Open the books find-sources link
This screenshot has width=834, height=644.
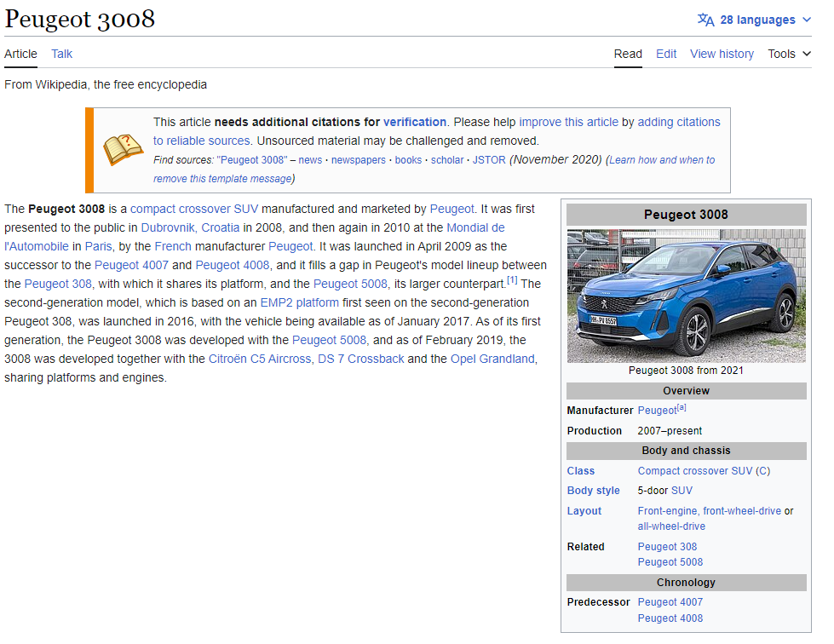coord(408,160)
